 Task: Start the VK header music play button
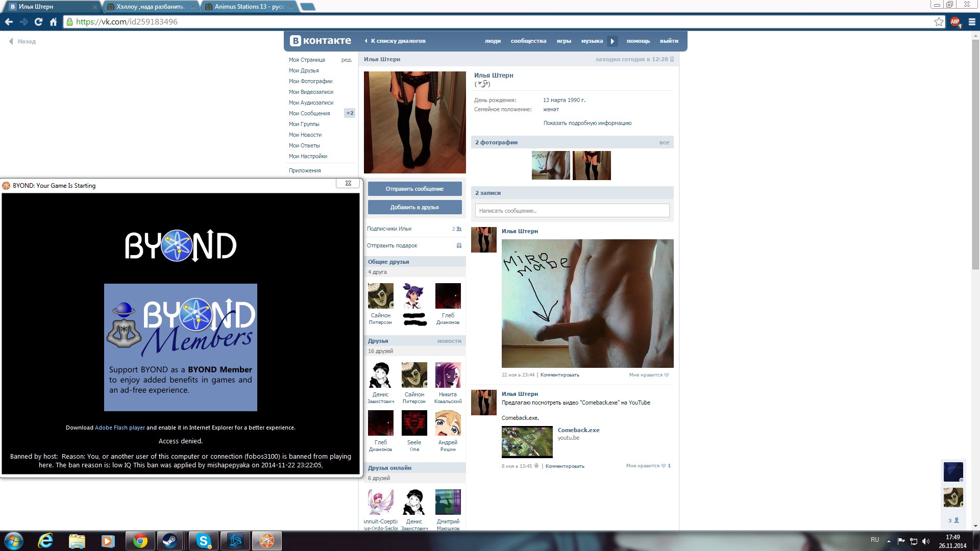612,41
